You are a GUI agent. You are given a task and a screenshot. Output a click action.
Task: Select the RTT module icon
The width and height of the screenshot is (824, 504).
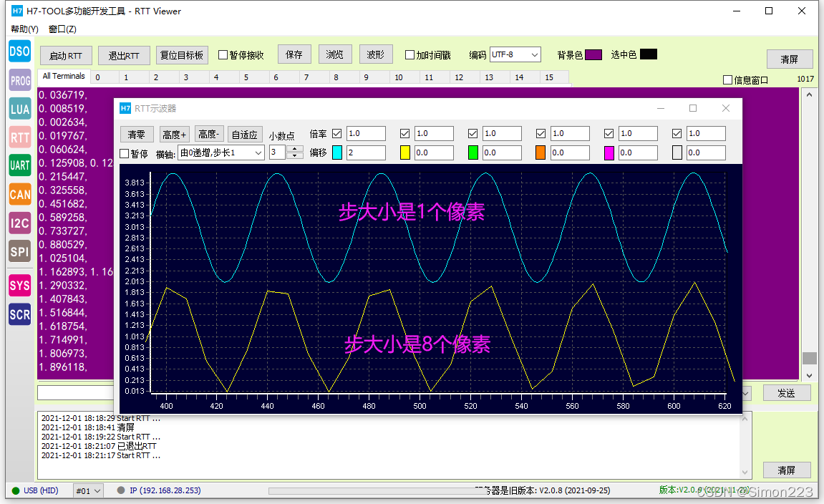tap(20, 137)
